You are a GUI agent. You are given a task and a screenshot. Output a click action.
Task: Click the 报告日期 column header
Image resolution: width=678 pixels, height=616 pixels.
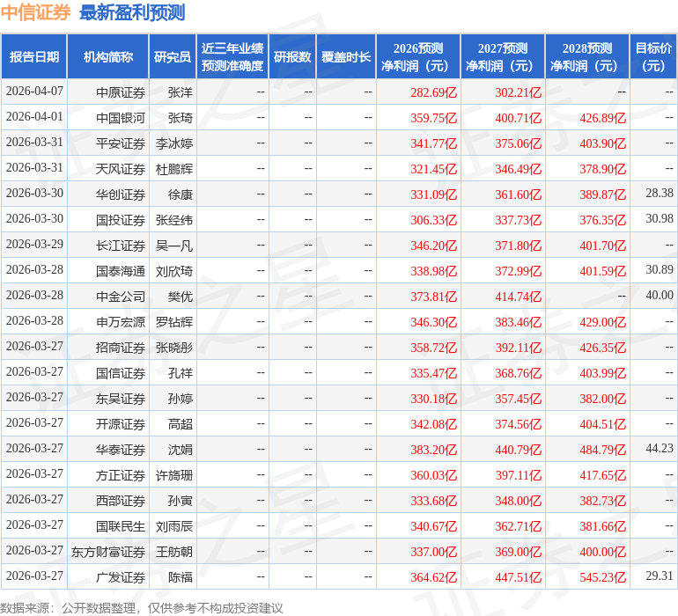click(x=34, y=57)
